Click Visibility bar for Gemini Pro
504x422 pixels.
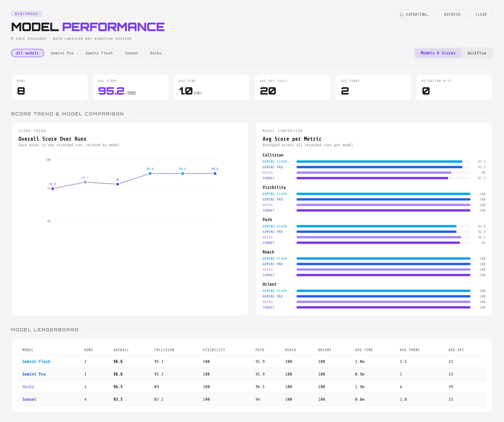tap(383, 199)
